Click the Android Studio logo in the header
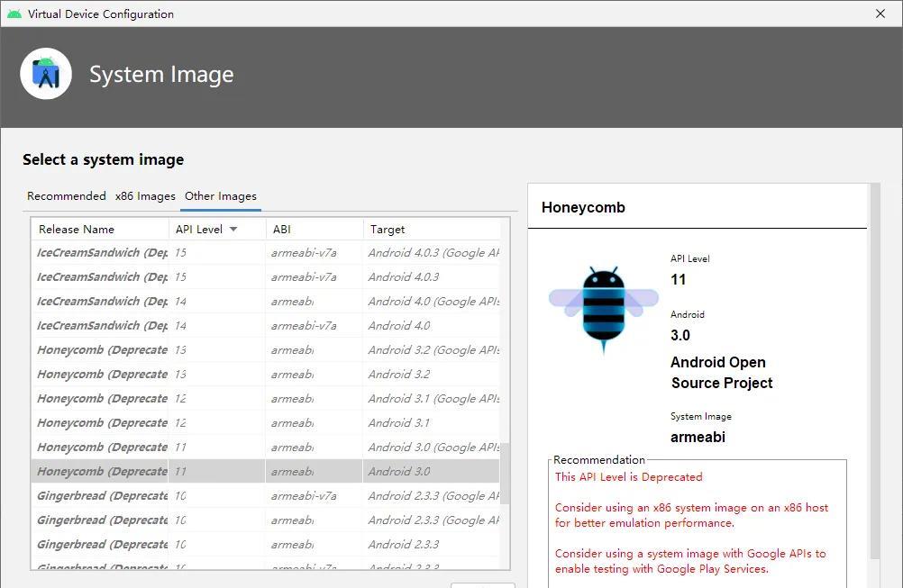 (46, 74)
